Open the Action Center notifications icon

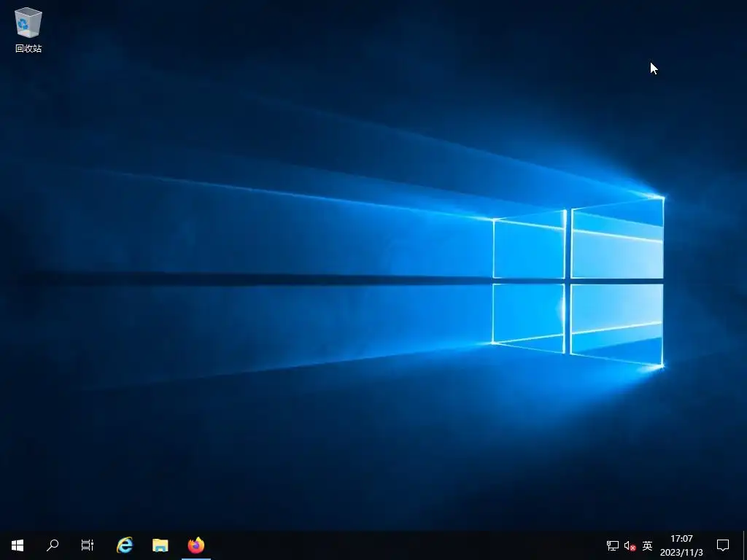pos(723,545)
